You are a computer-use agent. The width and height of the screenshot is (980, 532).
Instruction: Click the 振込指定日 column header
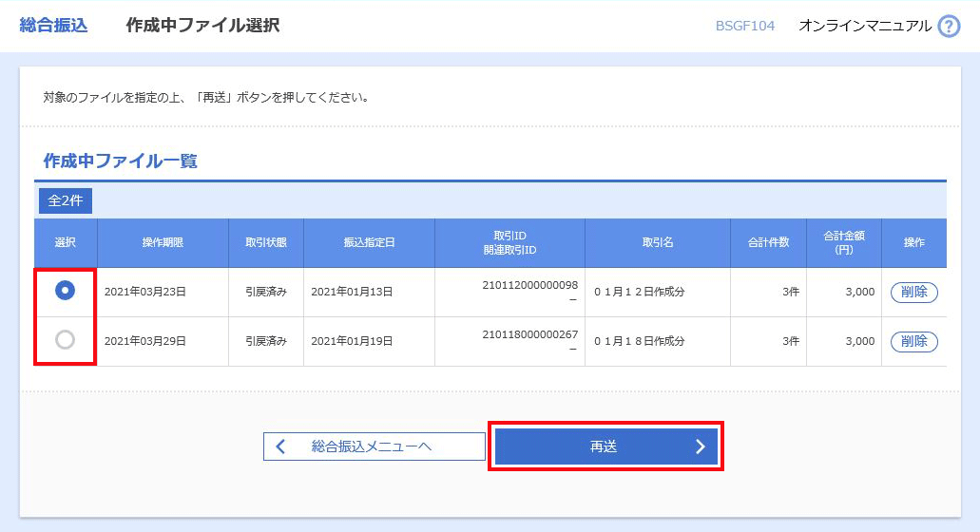pyautogui.click(x=369, y=243)
